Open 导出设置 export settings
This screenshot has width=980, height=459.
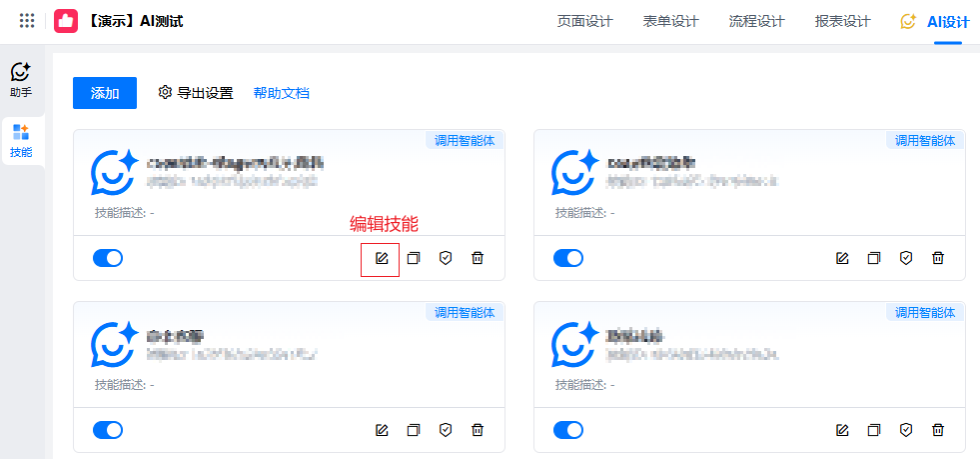(196, 93)
